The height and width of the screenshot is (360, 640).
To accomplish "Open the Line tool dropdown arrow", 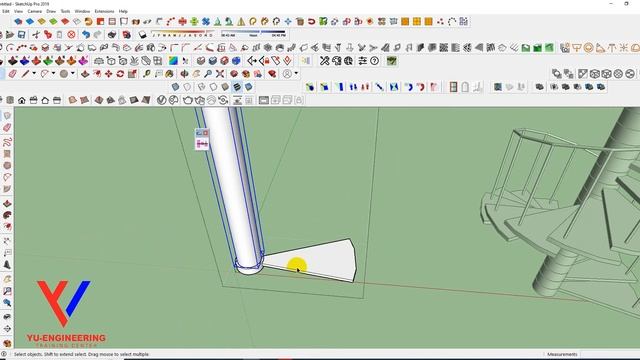I will (x=34, y=74).
